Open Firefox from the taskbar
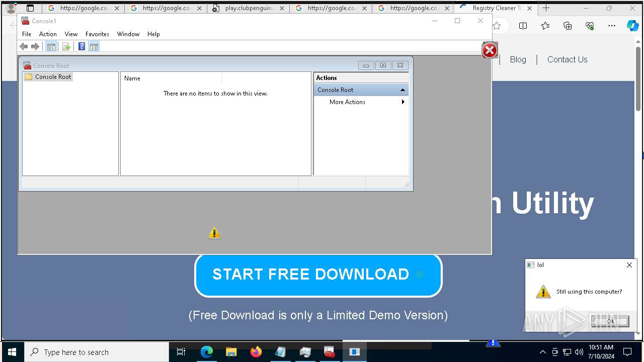The height and width of the screenshot is (362, 644). pos(256,352)
